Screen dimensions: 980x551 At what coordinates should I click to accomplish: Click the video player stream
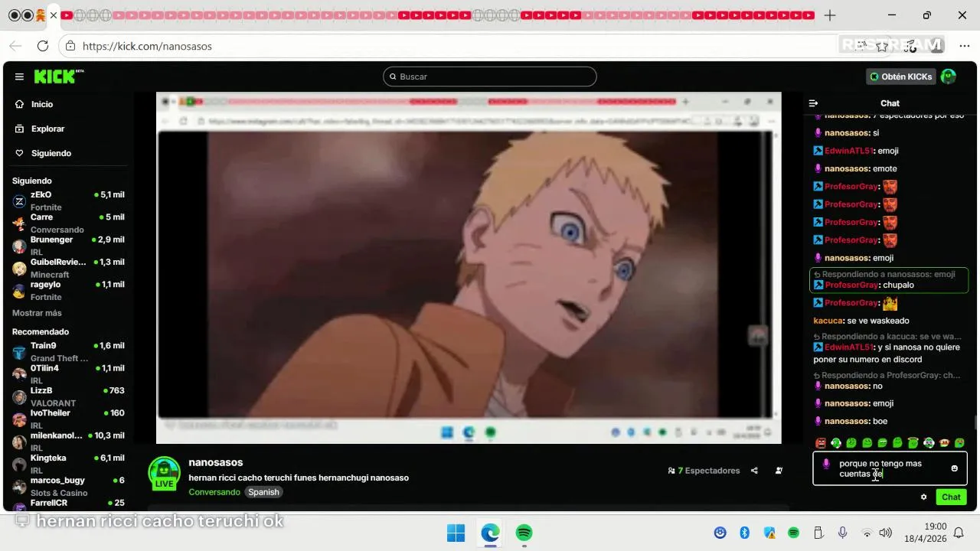[x=469, y=268]
